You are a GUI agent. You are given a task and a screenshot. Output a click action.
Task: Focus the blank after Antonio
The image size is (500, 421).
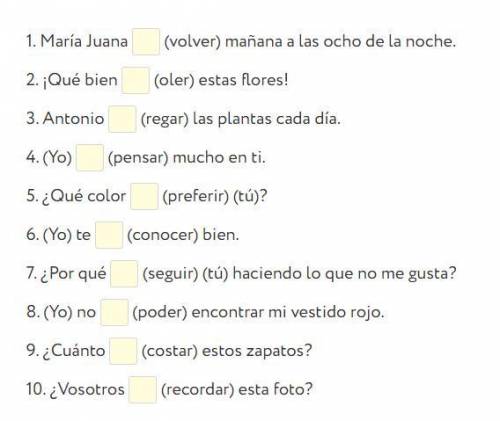click(x=122, y=119)
